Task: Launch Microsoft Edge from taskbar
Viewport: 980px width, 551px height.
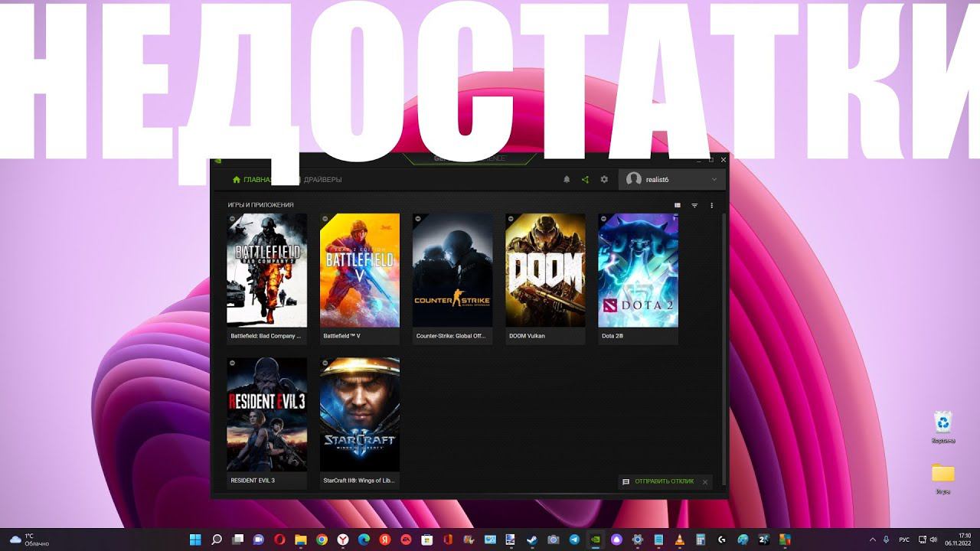Action: (x=364, y=540)
